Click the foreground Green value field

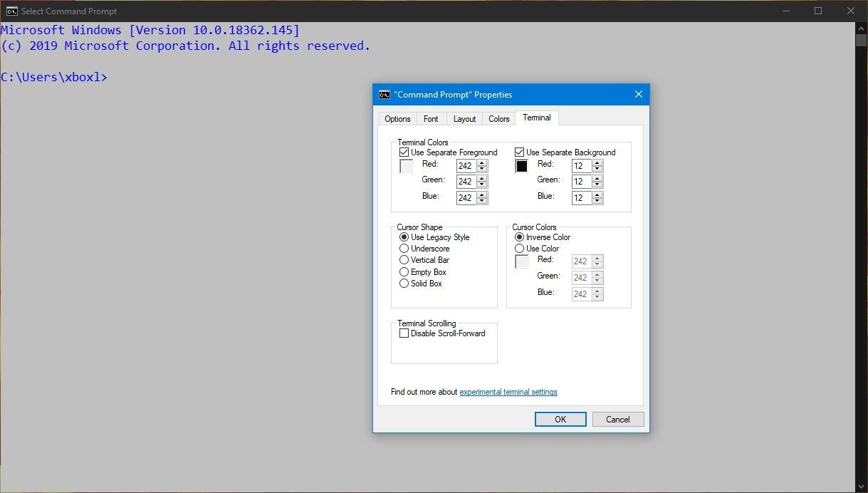[x=466, y=182]
